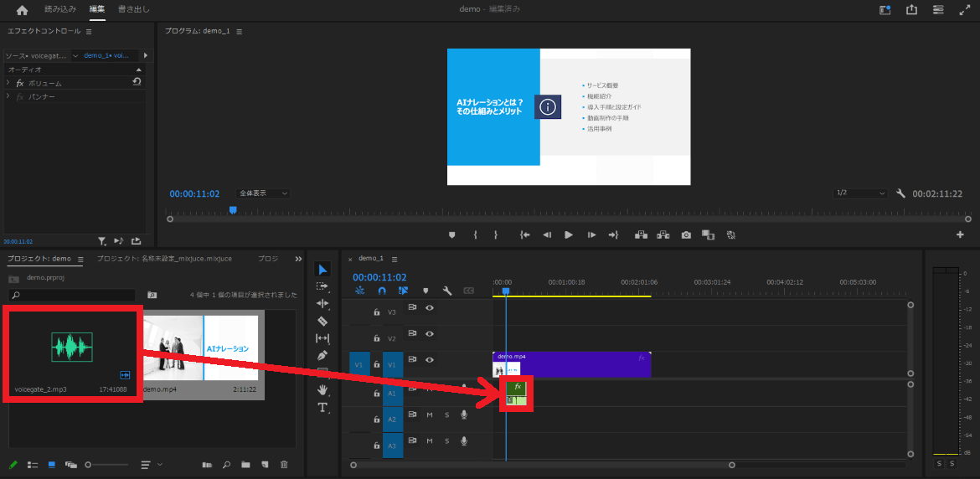The width and height of the screenshot is (980, 479).
Task: Open playback resolution 1/2 dropdown
Action: pyautogui.click(x=859, y=193)
